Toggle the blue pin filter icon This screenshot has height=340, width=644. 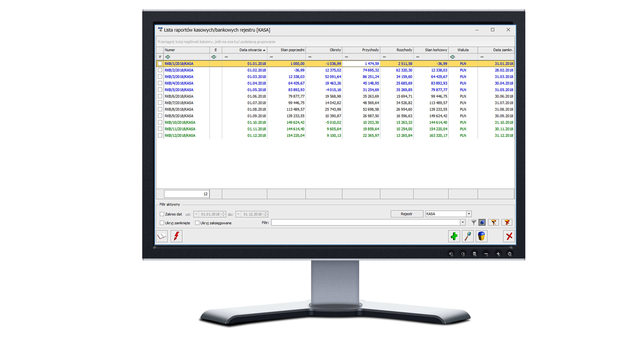click(482, 222)
